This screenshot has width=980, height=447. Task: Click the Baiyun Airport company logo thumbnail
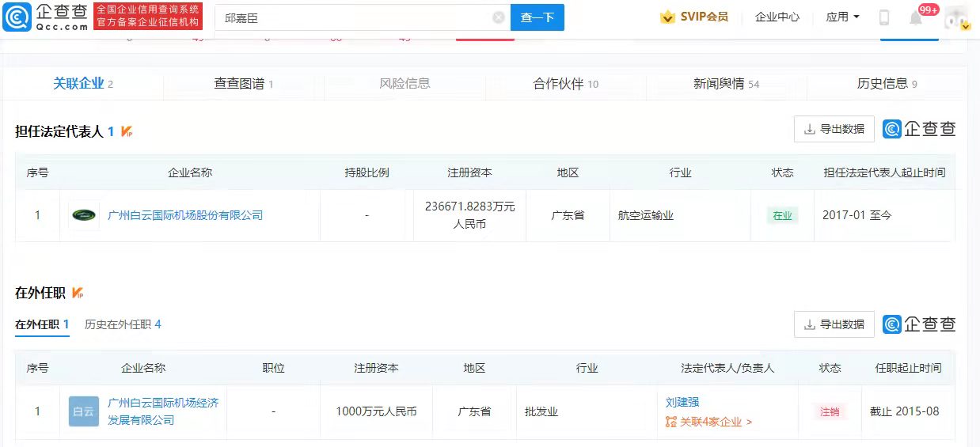[x=83, y=215]
